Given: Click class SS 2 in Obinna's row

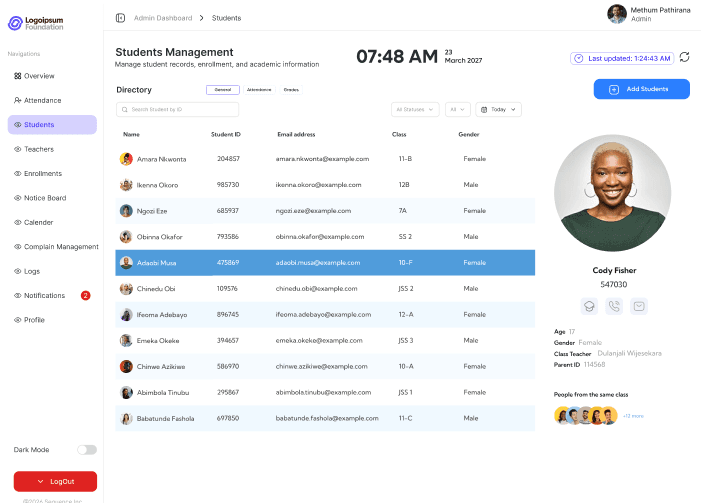Looking at the screenshot, I should (x=405, y=237).
